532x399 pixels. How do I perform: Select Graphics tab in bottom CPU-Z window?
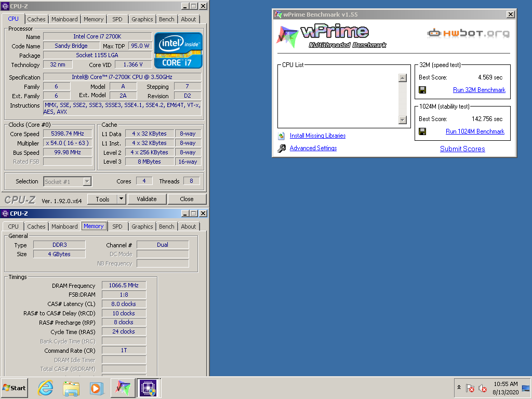[x=142, y=227]
